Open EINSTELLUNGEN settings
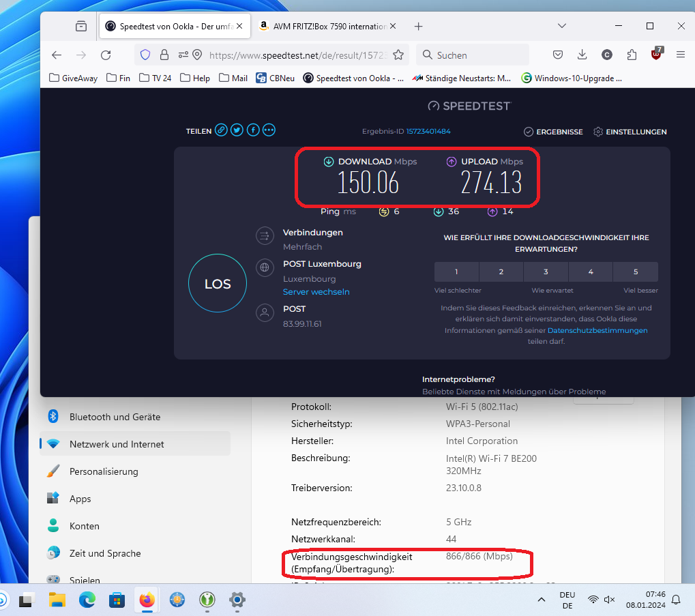The height and width of the screenshot is (616, 695). [630, 132]
